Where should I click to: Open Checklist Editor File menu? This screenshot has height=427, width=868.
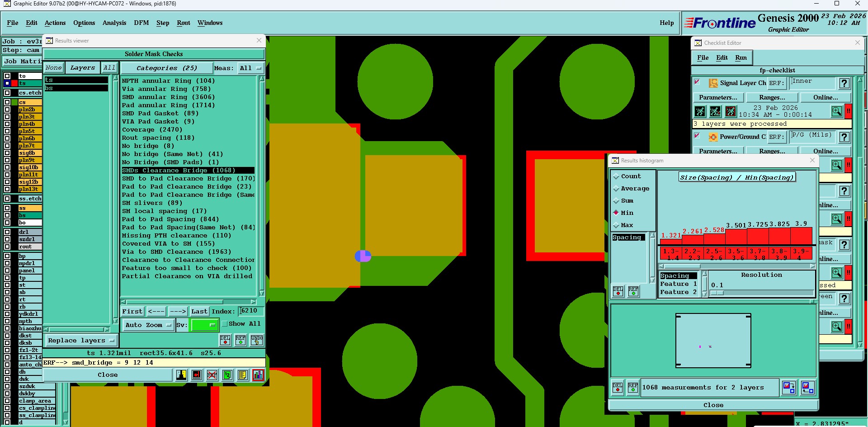pos(703,58)
